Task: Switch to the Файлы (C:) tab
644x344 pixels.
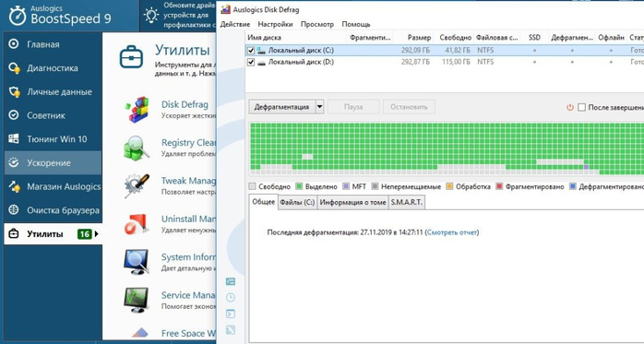Action: click(297, 202)
